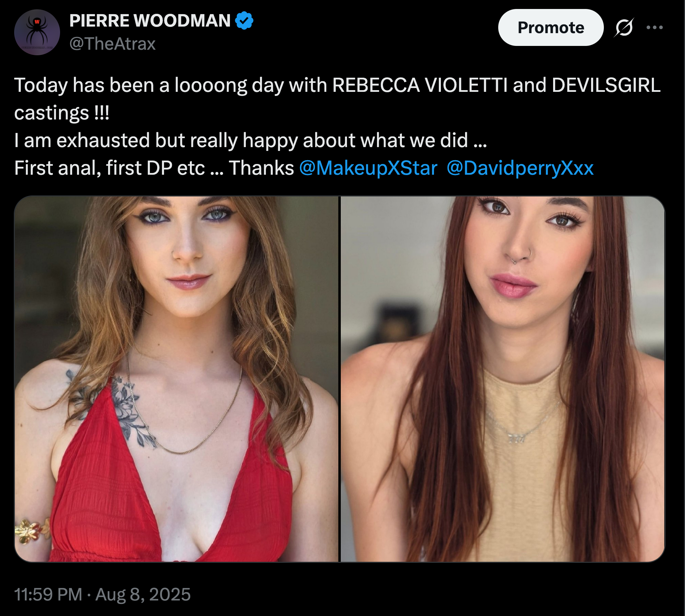Click the @TheAtrax handle
Image resolution: width=685 pixels, height=616 pixels.
point(113,44)
